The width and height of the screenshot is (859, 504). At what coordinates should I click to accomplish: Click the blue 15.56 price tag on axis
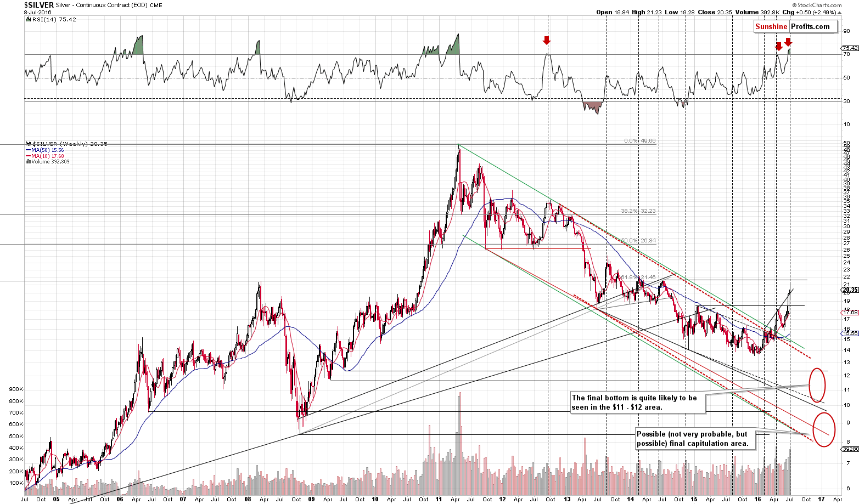point(849,333)
